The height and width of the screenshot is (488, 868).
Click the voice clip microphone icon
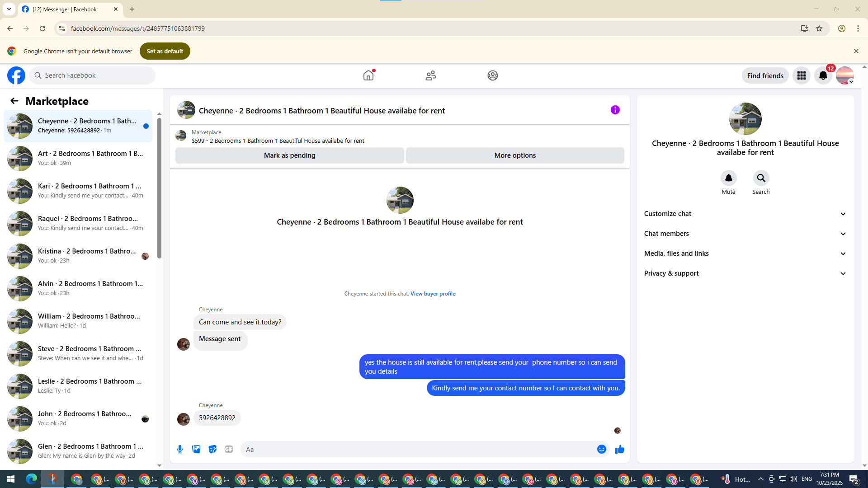tap(180, 449)
